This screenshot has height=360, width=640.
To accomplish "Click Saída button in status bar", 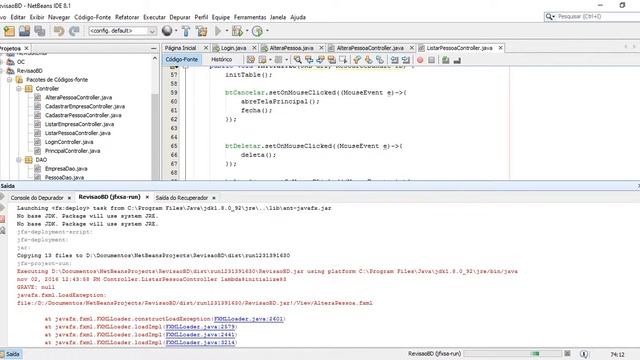I will 10,354.
